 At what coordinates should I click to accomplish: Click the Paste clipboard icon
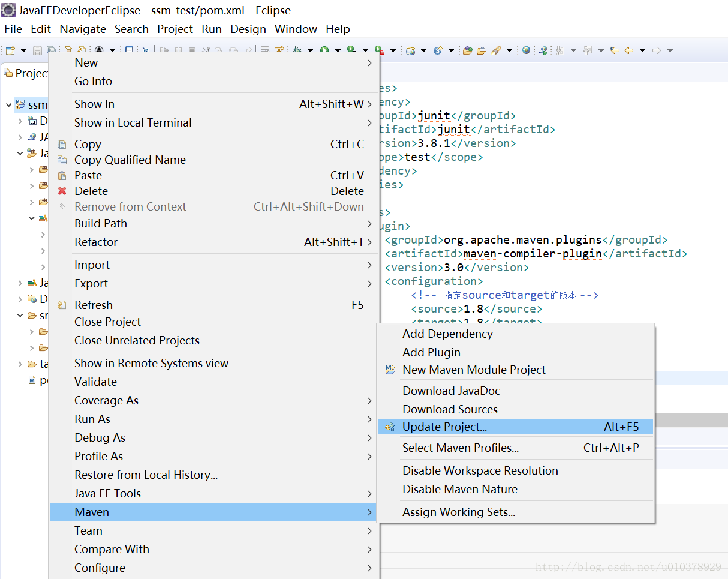(62, 175)
